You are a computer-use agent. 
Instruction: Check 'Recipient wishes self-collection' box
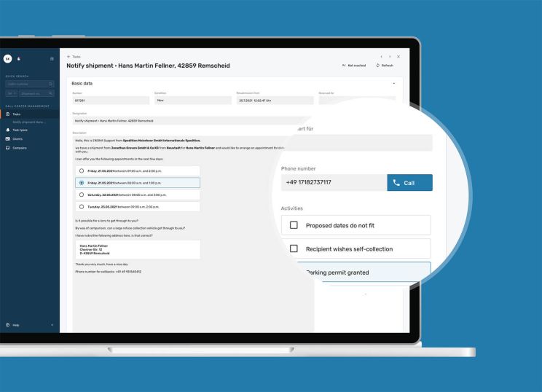[294, 248]
